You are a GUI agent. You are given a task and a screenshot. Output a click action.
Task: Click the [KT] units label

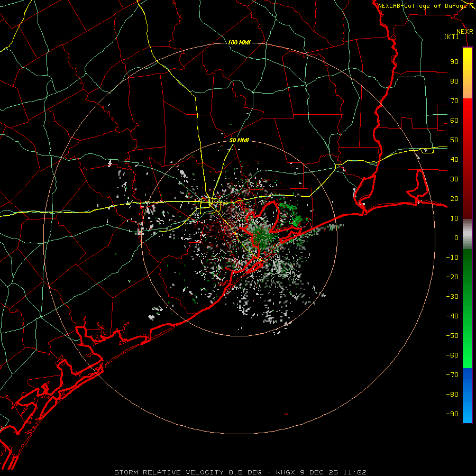click(452, 36)
